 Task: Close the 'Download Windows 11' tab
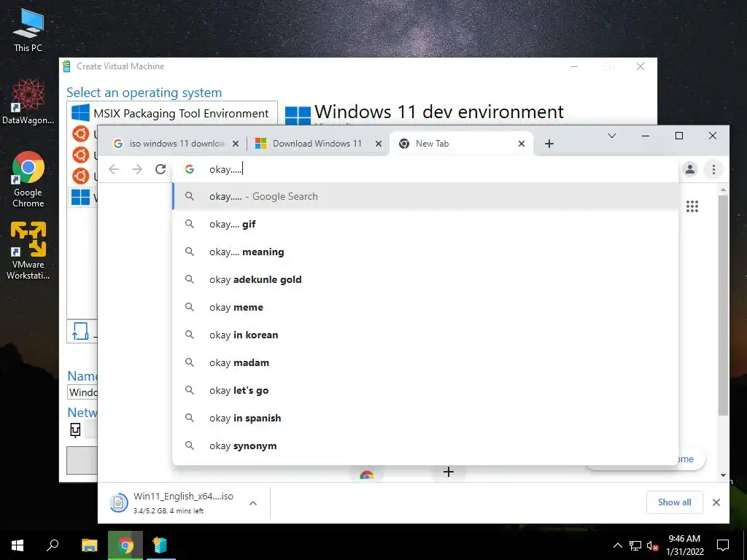[x=379, y=144]
